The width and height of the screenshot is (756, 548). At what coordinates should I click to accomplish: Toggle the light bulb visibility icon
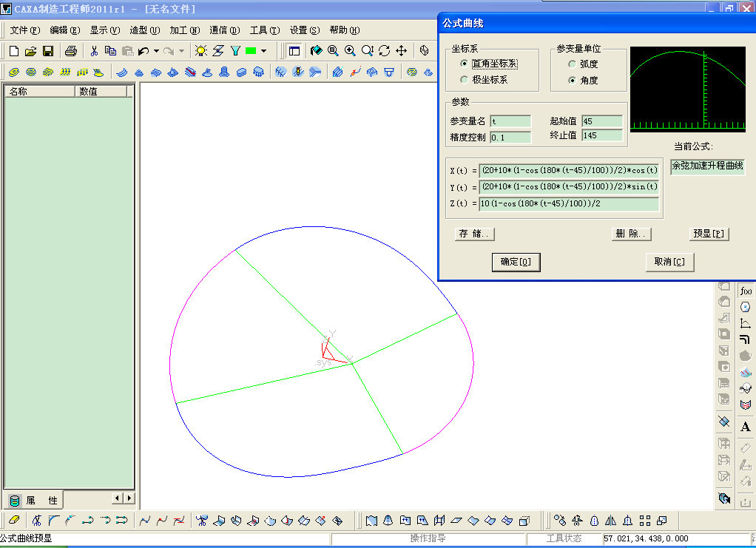(x=201, y=50)
